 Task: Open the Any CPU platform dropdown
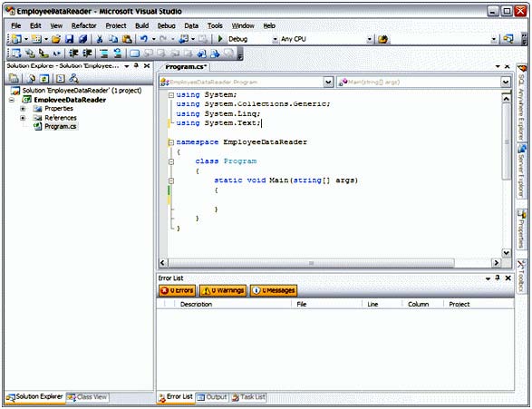(370, 39)
